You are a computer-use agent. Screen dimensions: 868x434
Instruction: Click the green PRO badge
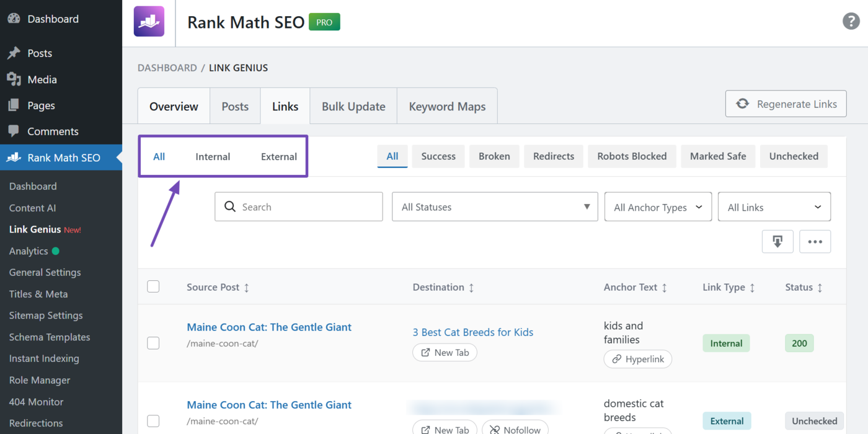pyautogui.click(x=324, y=22)
